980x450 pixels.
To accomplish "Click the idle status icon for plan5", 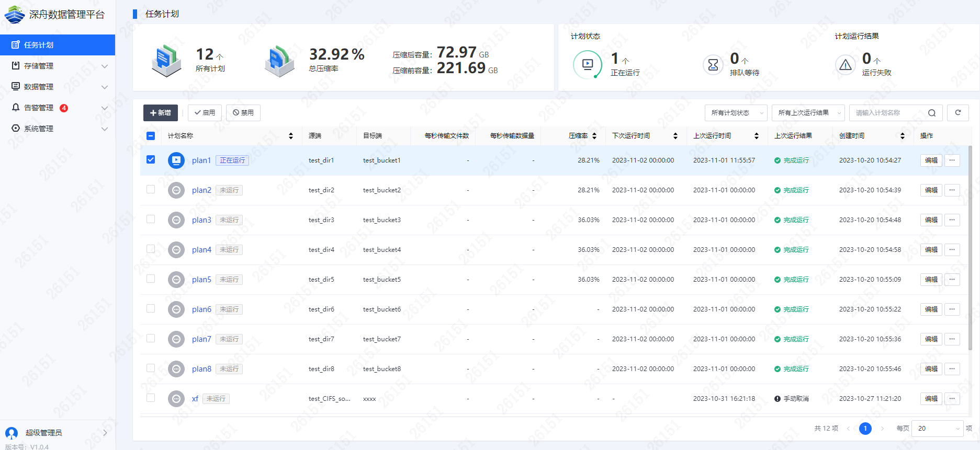I will (176, 280).
